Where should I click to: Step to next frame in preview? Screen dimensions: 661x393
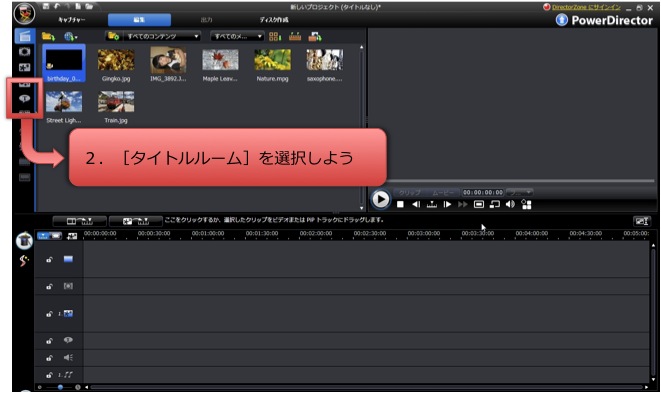click(447, 205)
